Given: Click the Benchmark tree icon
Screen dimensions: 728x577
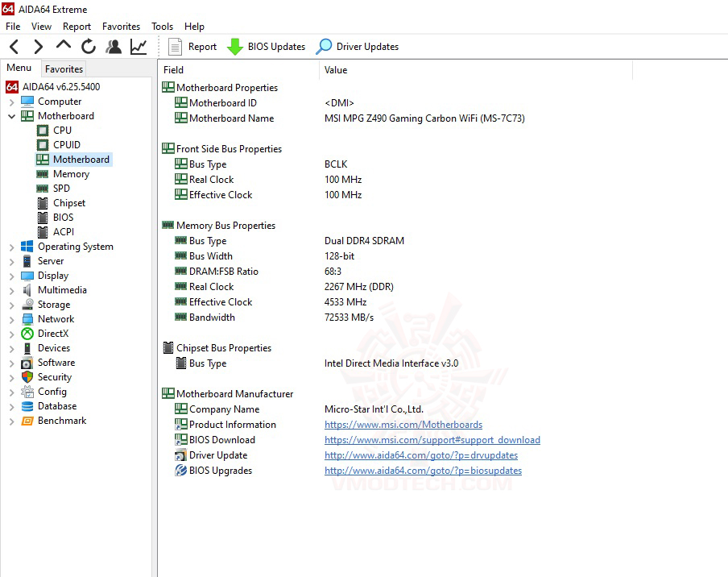Looking at the screenshot, I should (x=27, y=421).
